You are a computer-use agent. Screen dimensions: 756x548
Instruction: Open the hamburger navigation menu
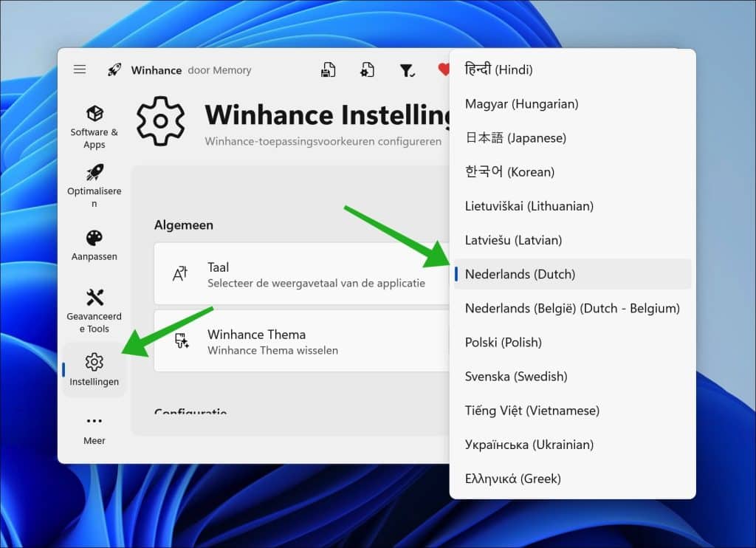(x=80, y=69)
